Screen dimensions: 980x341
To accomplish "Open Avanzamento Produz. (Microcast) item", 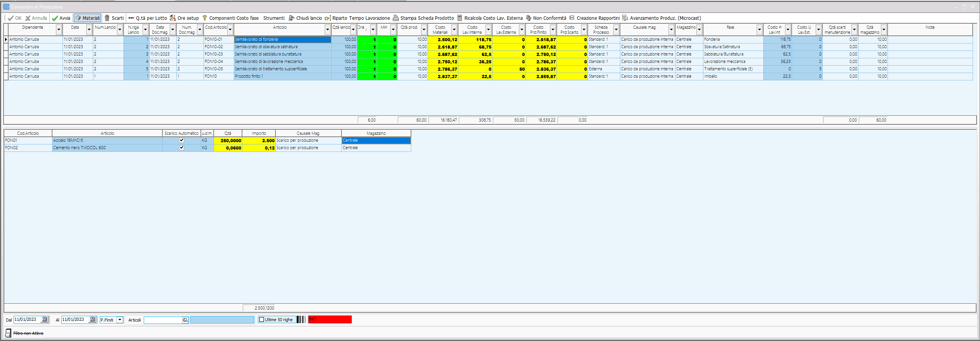I will (x=661, y=18).
